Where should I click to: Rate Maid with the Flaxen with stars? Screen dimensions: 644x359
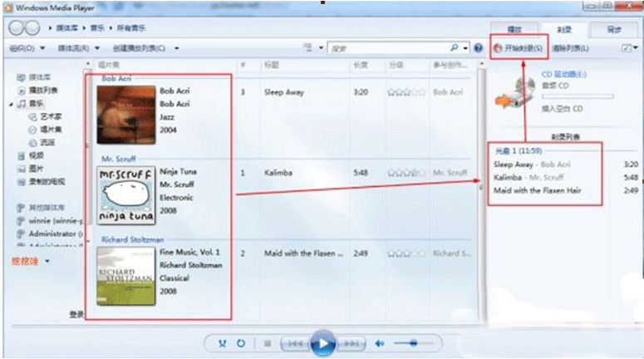406,253
